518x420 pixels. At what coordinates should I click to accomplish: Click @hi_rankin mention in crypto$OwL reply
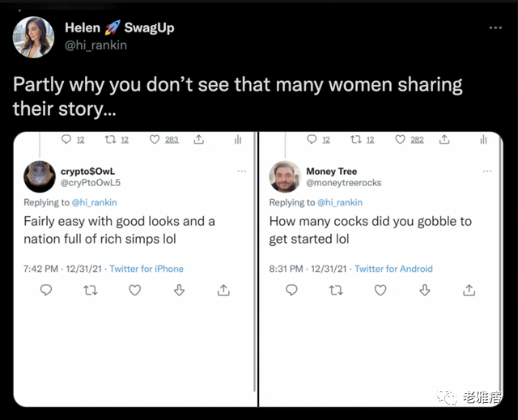pos(95,202)
